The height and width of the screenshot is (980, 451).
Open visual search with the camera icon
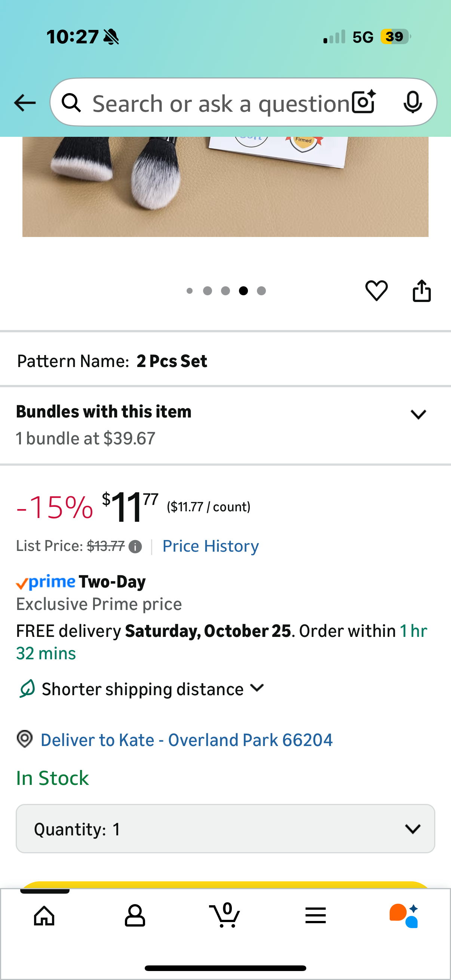[x=362, y=102]
